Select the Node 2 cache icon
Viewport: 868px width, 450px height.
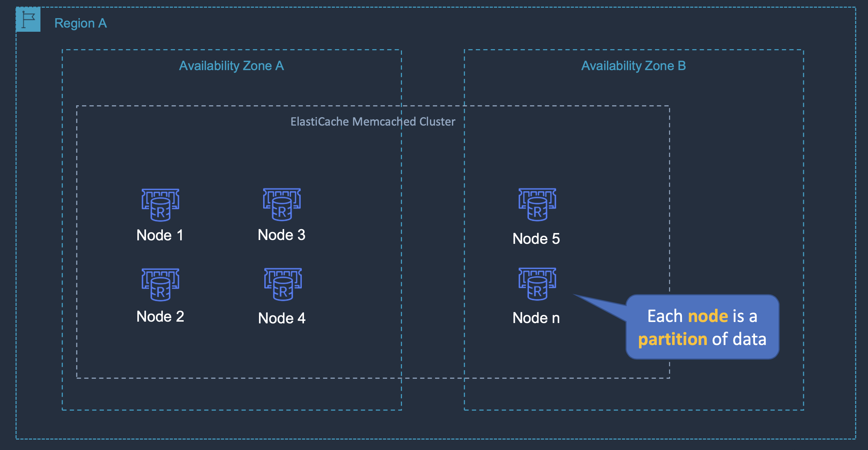point(160,284)
